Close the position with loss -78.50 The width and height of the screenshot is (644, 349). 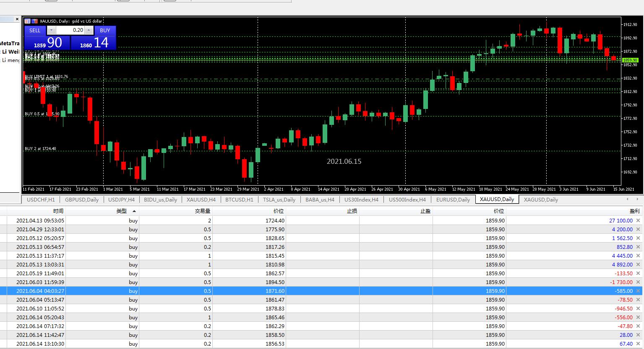tap(638, 300)
